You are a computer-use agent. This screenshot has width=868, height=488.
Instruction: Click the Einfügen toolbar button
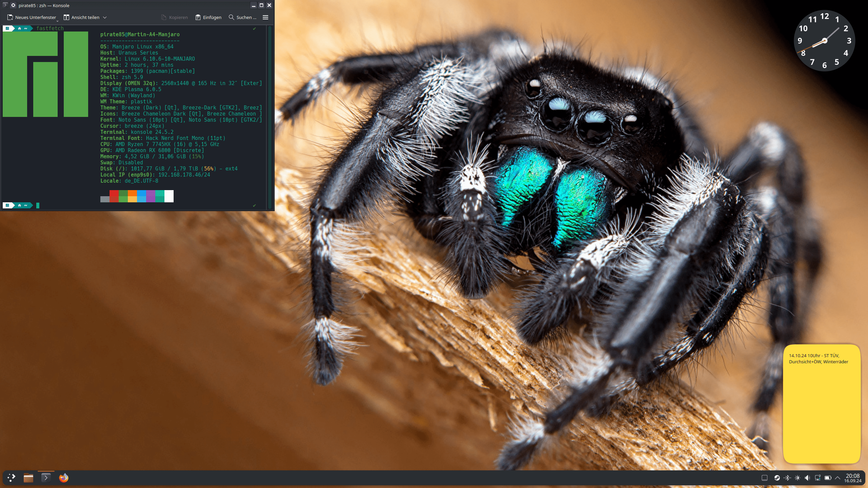[x=209, y=17]
